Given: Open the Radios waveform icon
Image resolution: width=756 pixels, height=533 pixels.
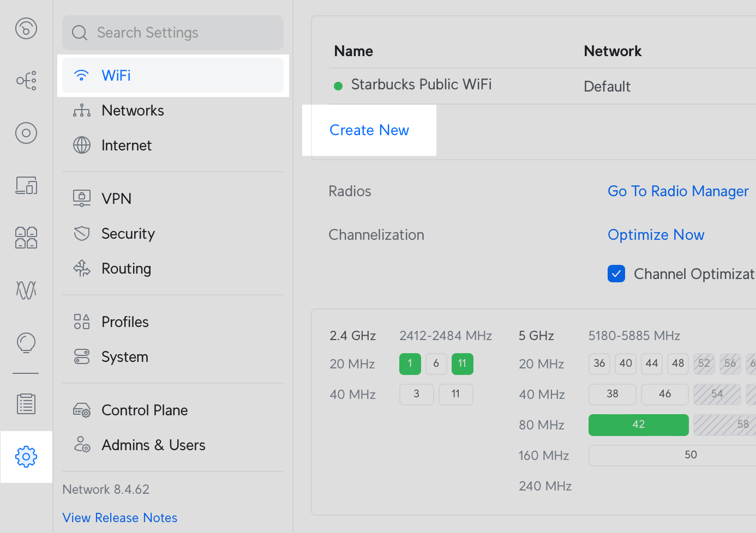Looking at the screenshot, I should click(x=26, y=290).
